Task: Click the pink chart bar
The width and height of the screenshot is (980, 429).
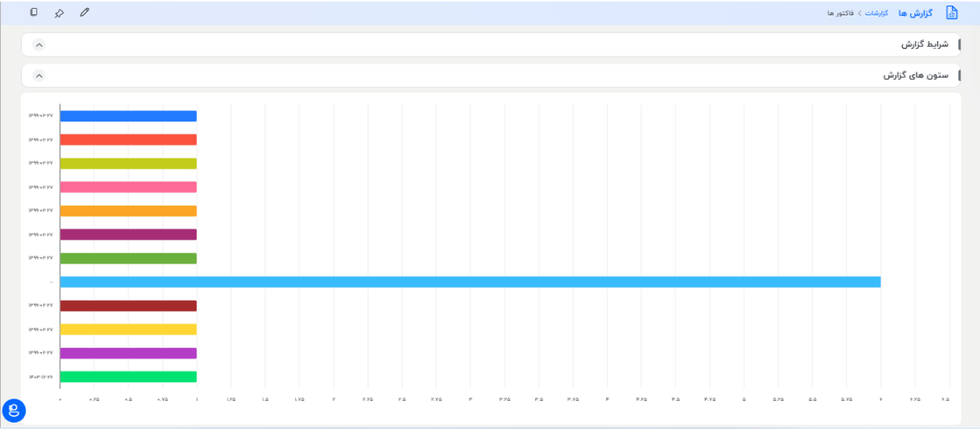Action: coord(128,187)
